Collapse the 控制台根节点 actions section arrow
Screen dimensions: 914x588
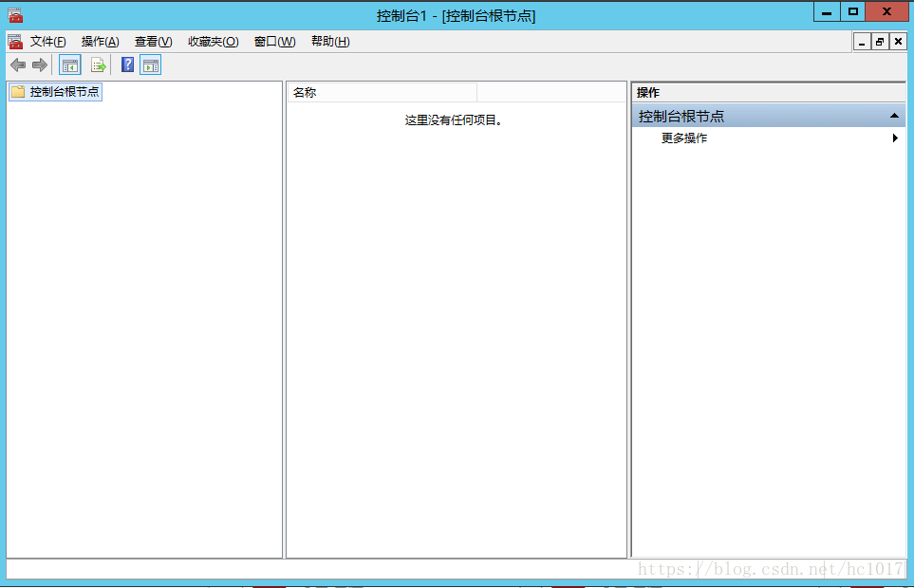point(894,116)
